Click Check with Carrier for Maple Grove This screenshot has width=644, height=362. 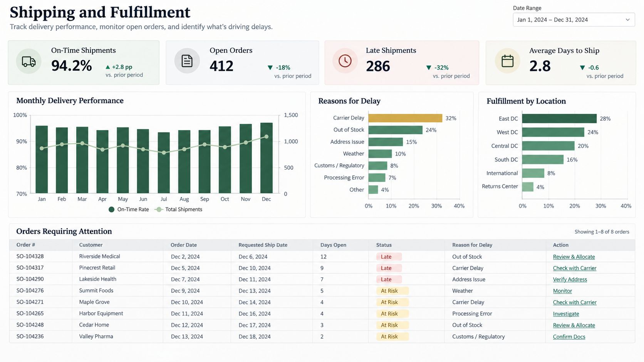point(575,302)
